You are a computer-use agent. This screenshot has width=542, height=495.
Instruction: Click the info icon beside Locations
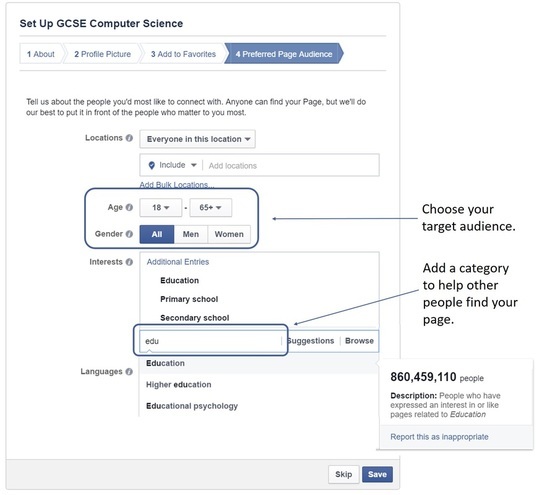click(129, 138)
